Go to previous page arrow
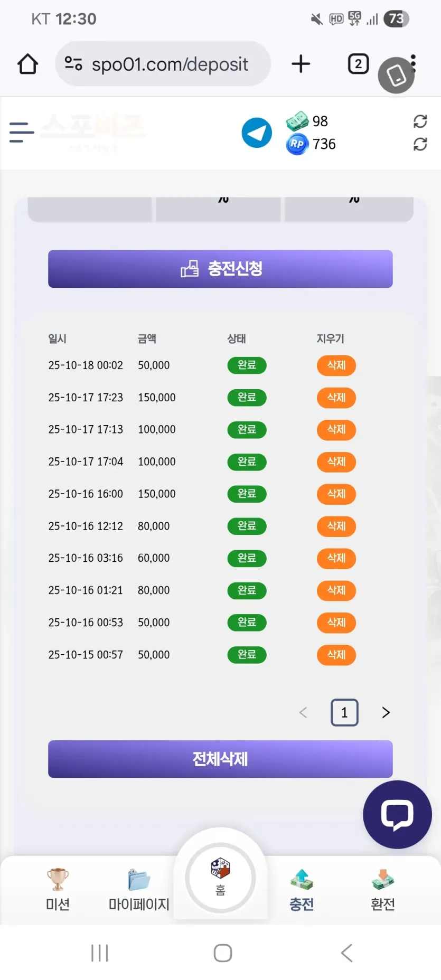This screenshot has width=441, height=980. coord(303,712)
